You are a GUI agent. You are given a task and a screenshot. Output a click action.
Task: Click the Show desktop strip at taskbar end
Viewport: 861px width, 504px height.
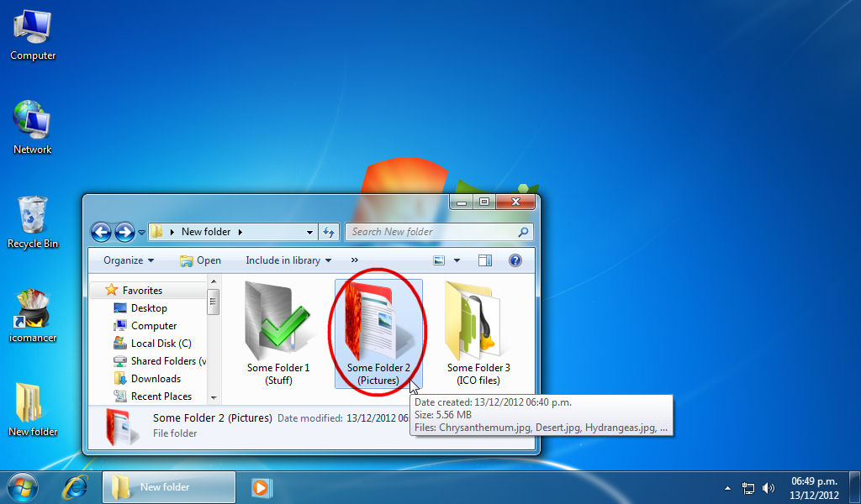coord(855,487)
